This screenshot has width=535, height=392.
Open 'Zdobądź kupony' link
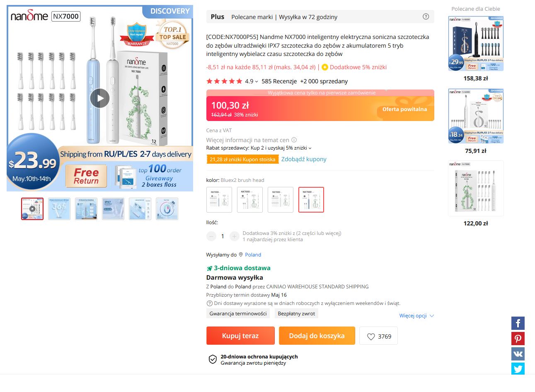pyautogui.click(x=304, y=159)
